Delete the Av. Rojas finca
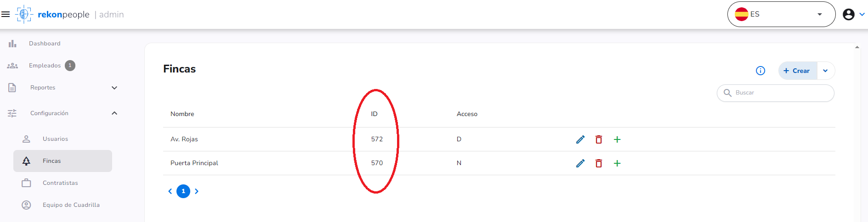 point(599,139)
